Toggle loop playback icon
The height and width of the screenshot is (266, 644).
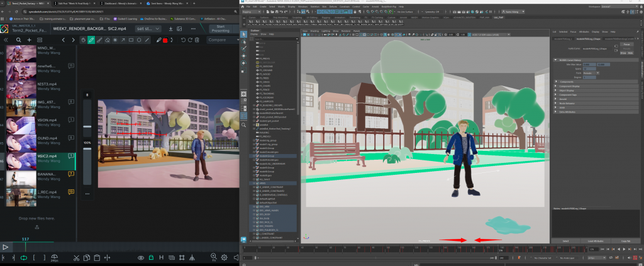(x=24, y=258)
